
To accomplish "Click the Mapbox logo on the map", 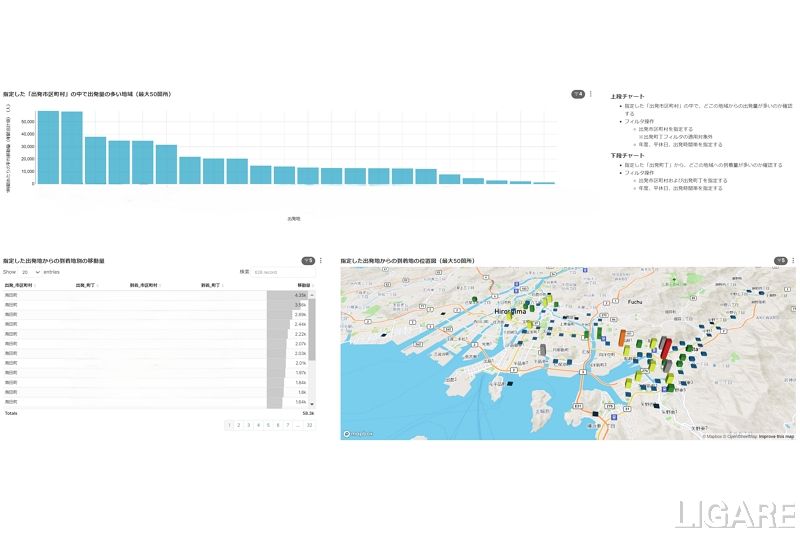I will (x=357, y=434).
